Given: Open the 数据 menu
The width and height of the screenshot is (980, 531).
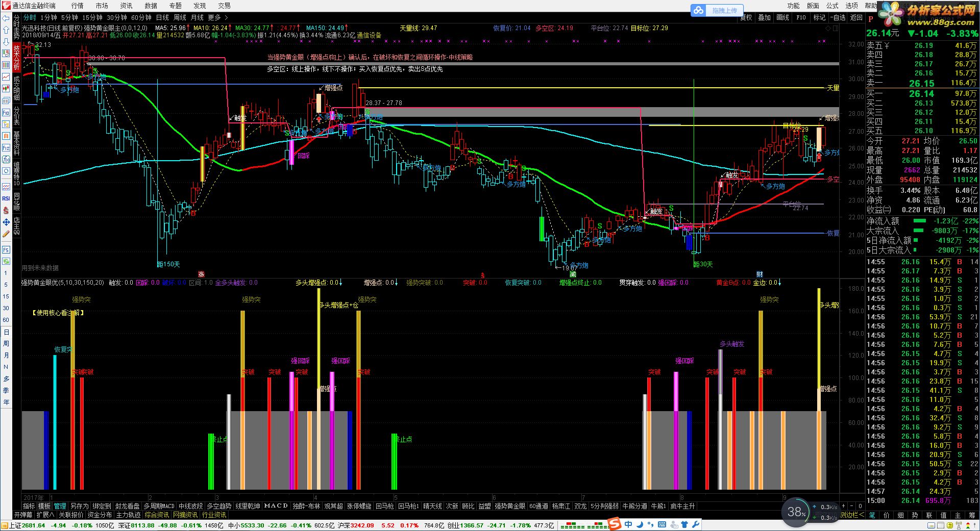Looking at the screenshot, I should click(151, 6).
